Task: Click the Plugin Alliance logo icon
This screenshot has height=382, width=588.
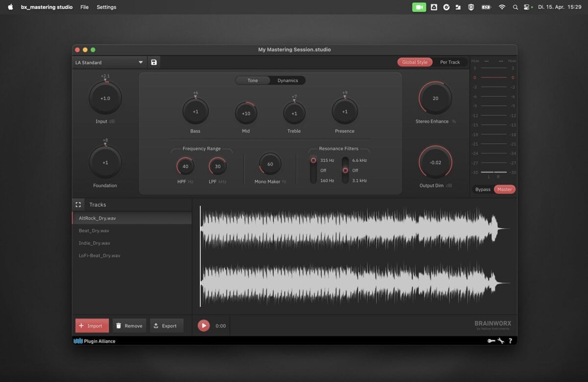Action: (x=77, y=341)
